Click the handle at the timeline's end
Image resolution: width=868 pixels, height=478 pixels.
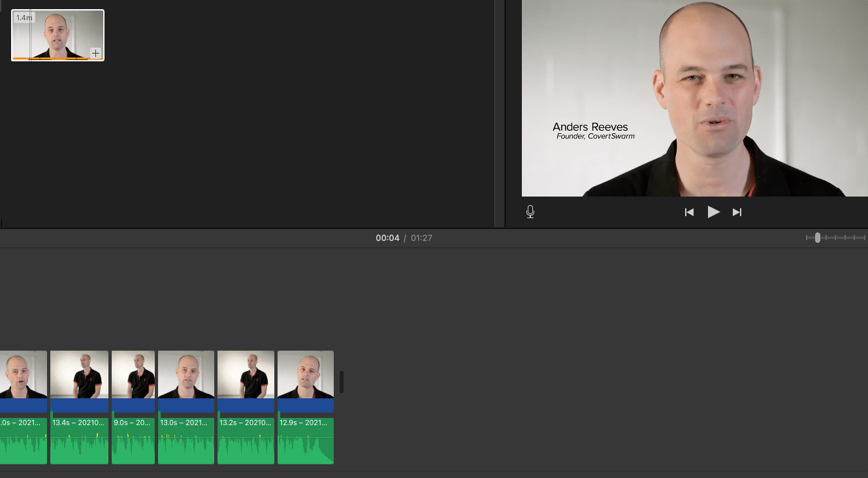pos(341,382)
